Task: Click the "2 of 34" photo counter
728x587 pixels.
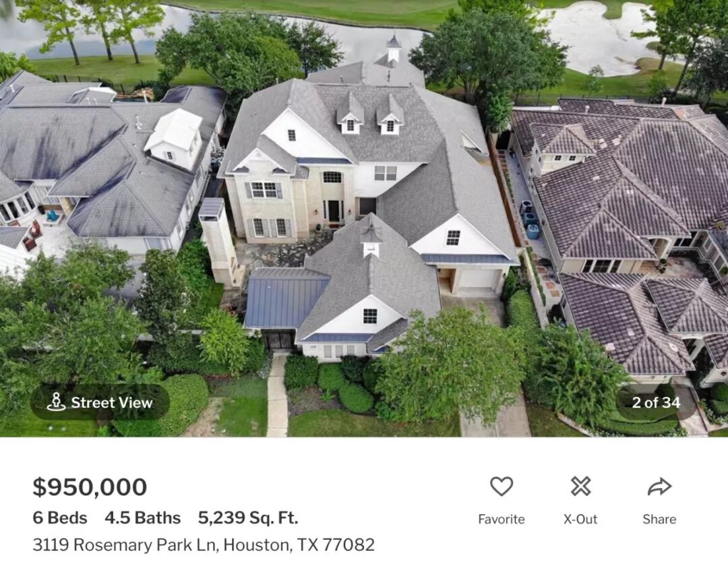Action: [x=656, y=402]
